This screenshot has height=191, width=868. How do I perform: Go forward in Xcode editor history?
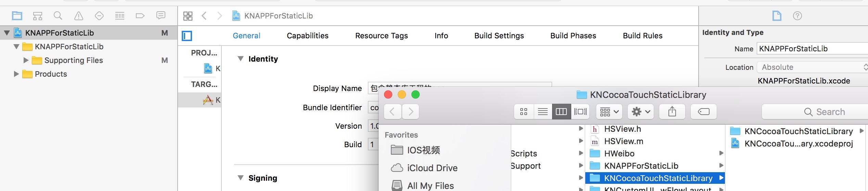(x=219, y=16)
